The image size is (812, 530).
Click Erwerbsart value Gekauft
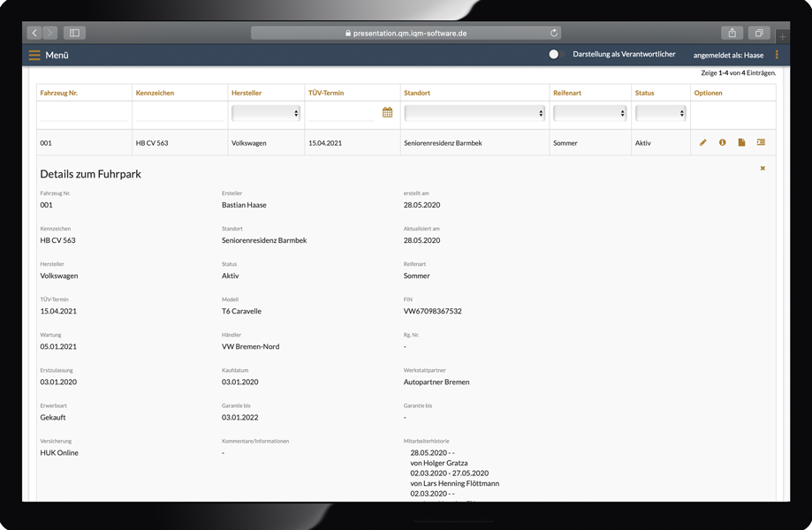[x=53, y=417]
